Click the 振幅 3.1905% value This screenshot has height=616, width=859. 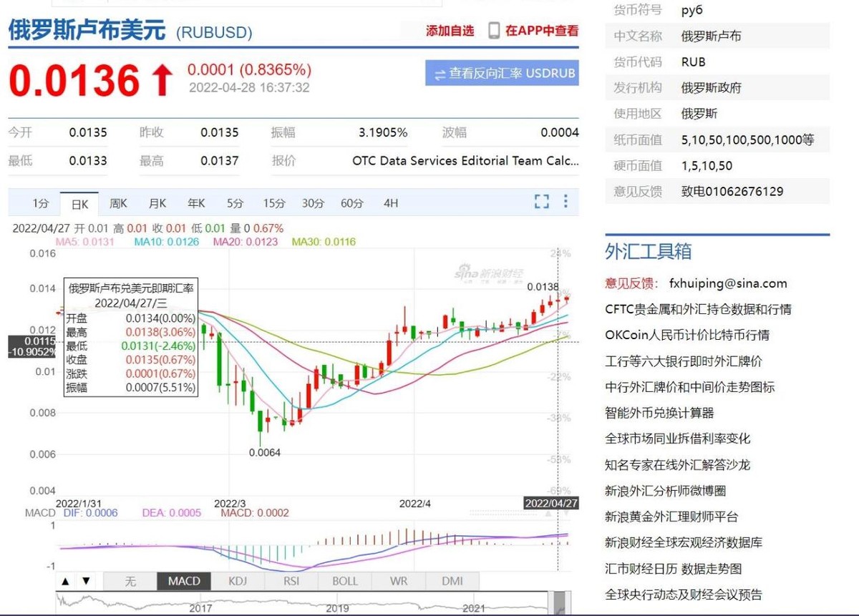(383, 132)
